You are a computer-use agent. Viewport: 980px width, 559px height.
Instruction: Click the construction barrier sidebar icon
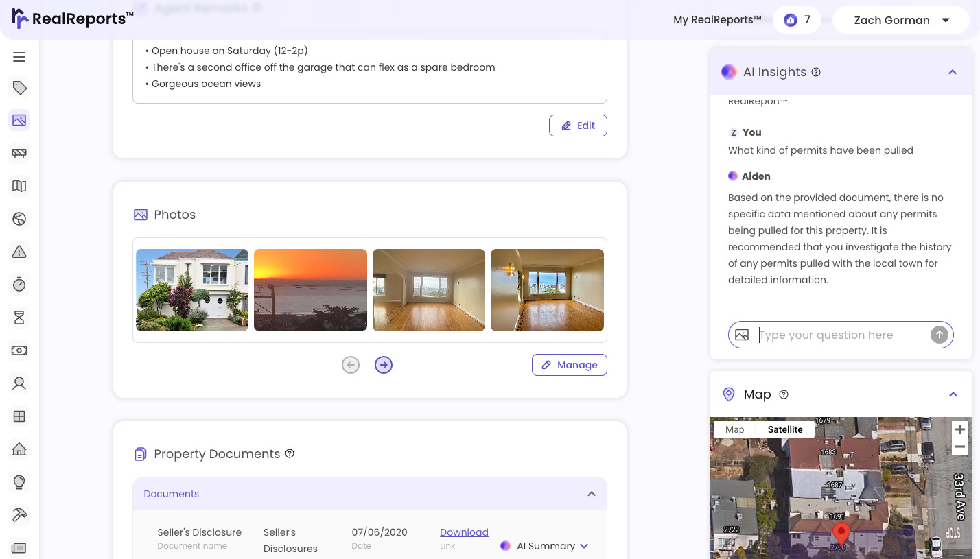coord(19,153)
